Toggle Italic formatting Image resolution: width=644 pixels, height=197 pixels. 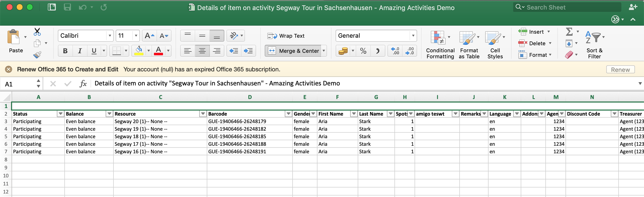point(80,51)
